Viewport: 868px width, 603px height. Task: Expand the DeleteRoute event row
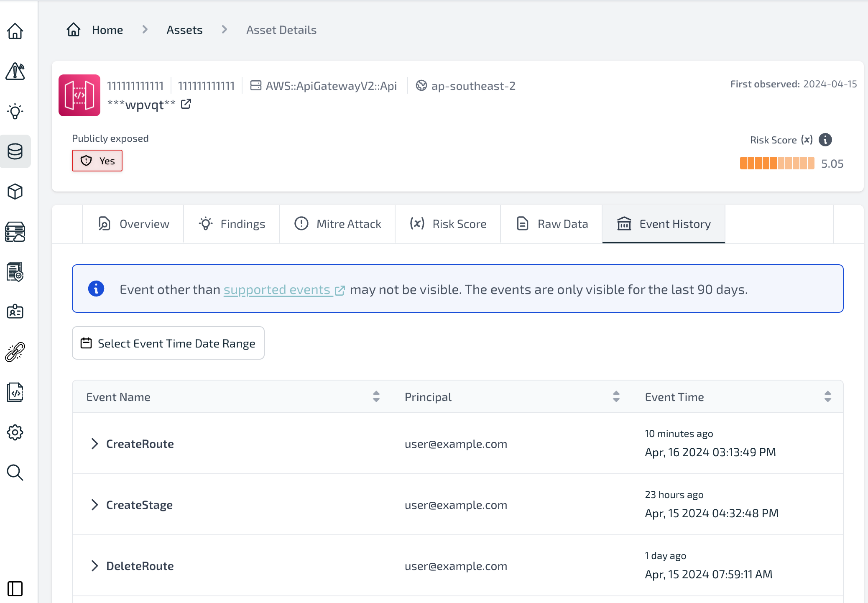pyautogui.click(x=94, y=566)
